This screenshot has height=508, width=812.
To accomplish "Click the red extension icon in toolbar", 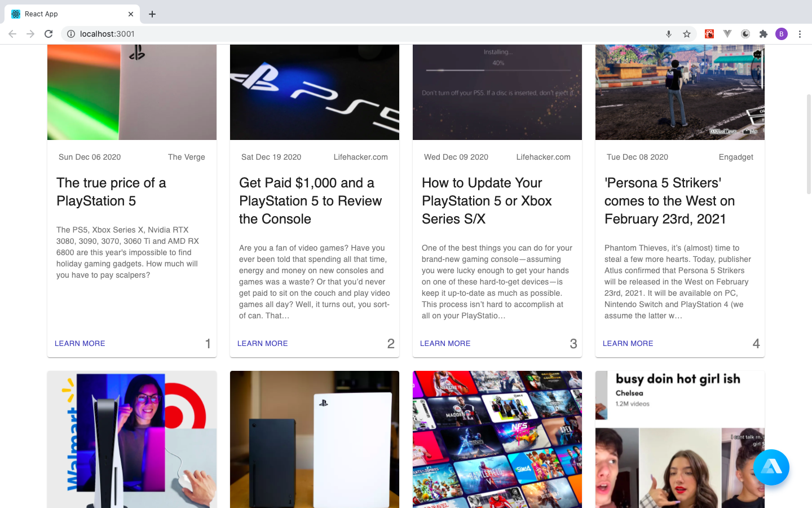I will [x=709, y=34].
